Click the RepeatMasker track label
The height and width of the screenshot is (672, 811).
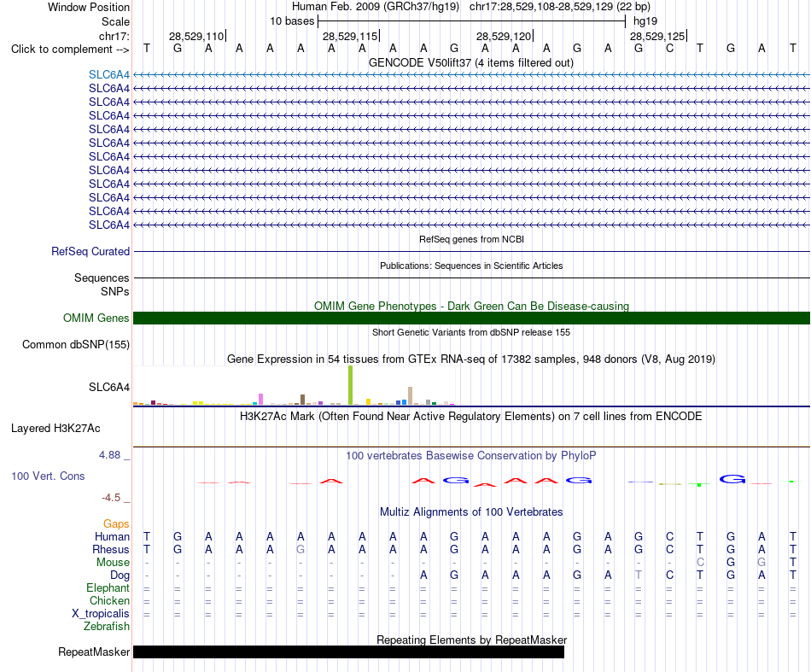pyautogui.click(x=94, y=652)
